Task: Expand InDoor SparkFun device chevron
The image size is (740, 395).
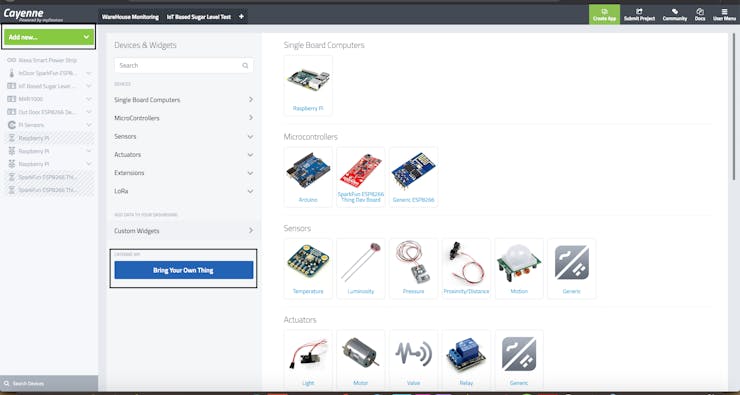Action: [88, 73]
